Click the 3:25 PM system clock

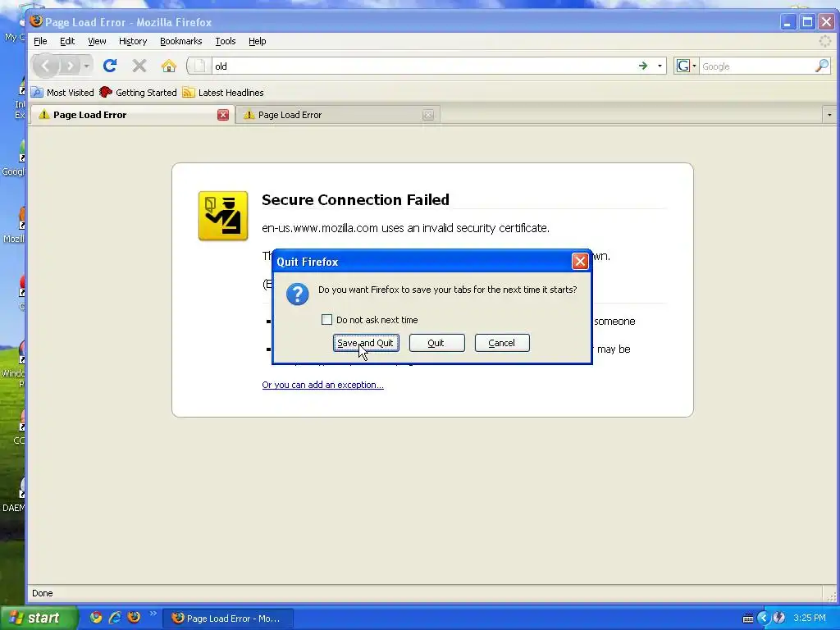click(810, 619)
